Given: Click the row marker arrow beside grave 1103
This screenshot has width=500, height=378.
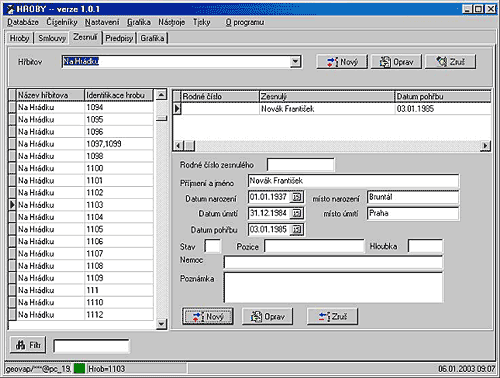Looking at the screenshot, I should 12,205.
